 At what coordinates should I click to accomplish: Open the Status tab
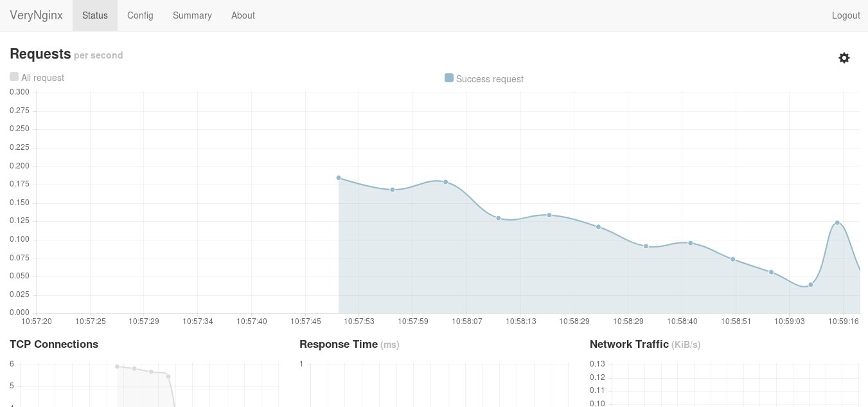[x=95, y=15]
